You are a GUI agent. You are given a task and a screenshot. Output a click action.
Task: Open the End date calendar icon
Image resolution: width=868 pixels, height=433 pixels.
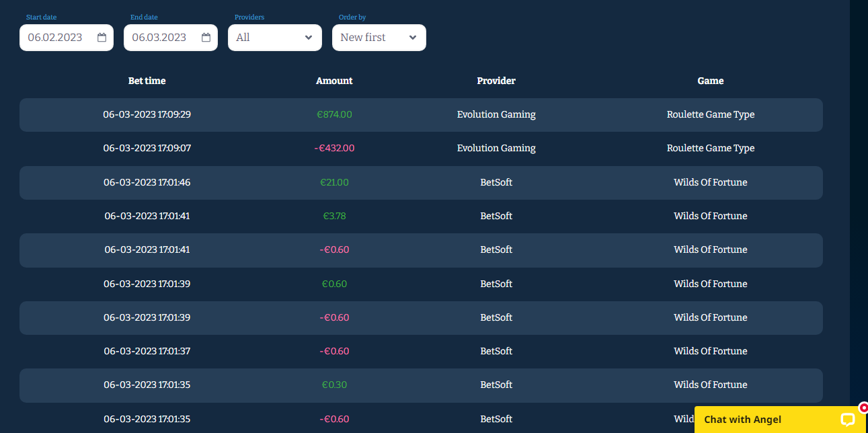[x=206, y=38]
